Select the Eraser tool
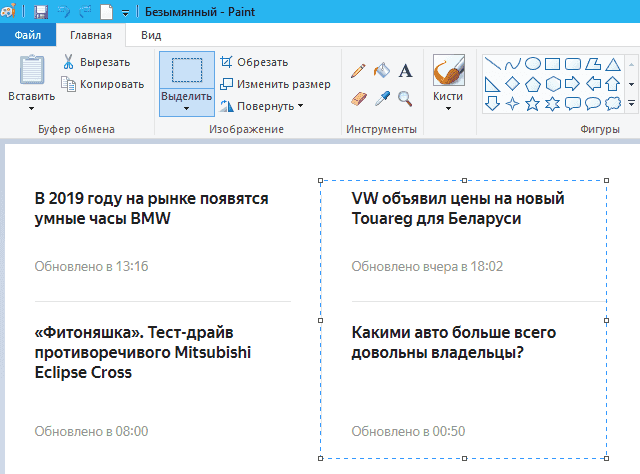The height and width of the screenshot is (474, 640). [358, 98]
